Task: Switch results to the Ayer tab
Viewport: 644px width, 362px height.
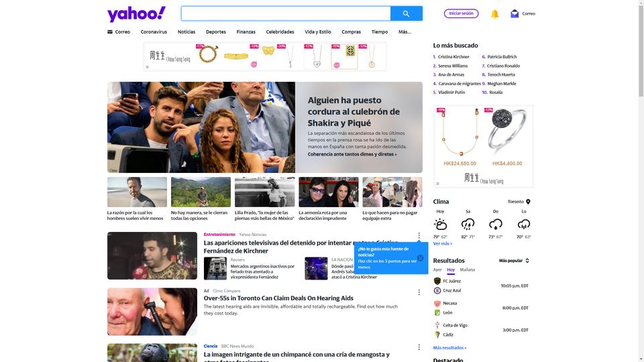Action: coord(437,269)
